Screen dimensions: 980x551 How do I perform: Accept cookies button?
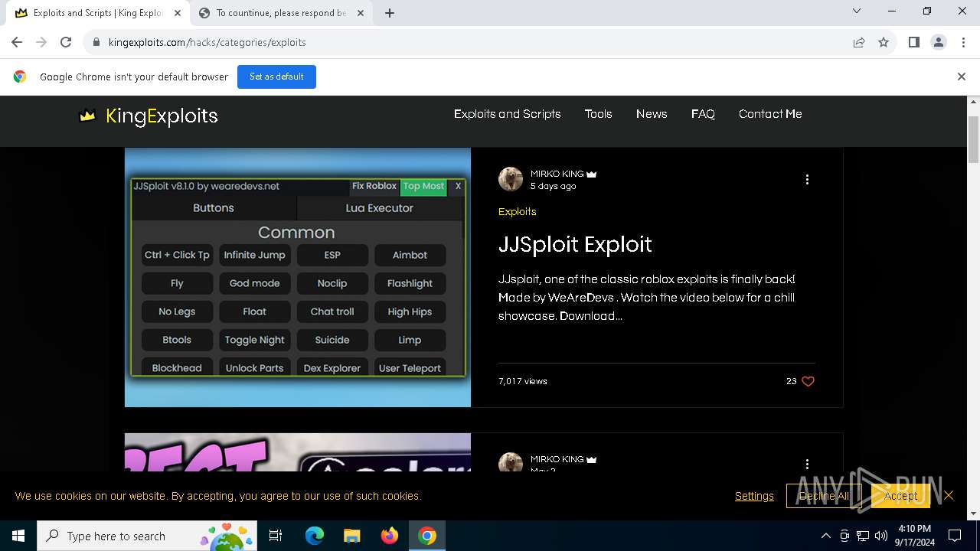pyautogui.click(x=900, y=496)
